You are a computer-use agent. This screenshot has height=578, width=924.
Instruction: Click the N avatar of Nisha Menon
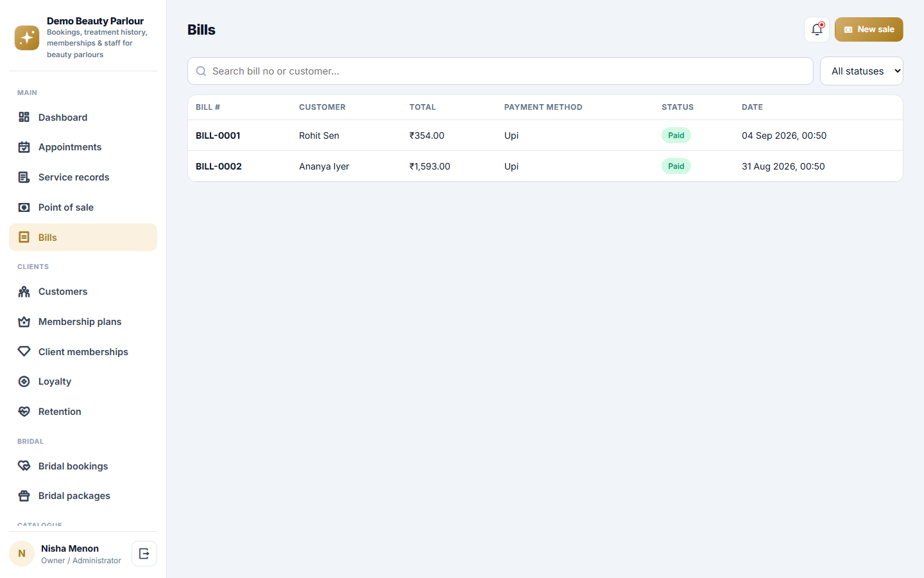[x=22, y=554]
